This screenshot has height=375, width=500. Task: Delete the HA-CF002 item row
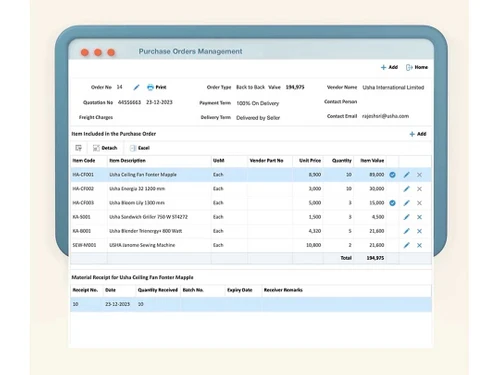pyautogui.click(x=419, y=189)
